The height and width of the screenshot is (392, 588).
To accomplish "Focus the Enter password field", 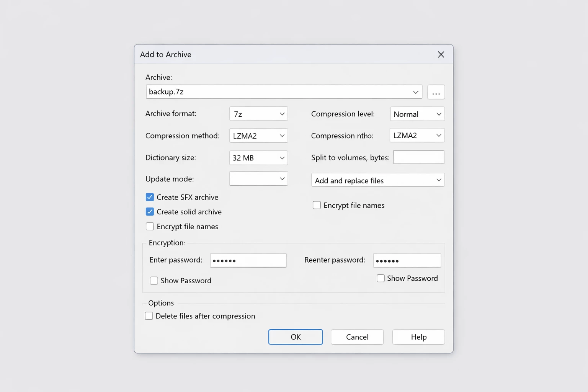I will (x=248, y=260).
